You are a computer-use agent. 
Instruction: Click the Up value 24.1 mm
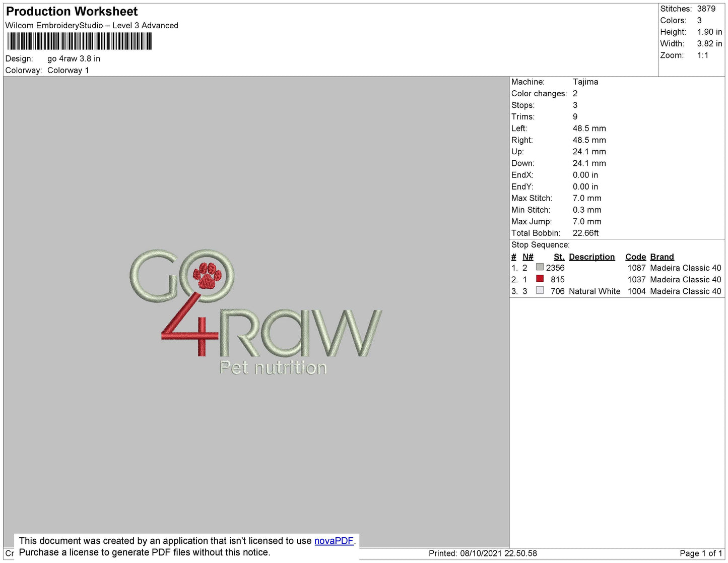(x=589, y=152)
